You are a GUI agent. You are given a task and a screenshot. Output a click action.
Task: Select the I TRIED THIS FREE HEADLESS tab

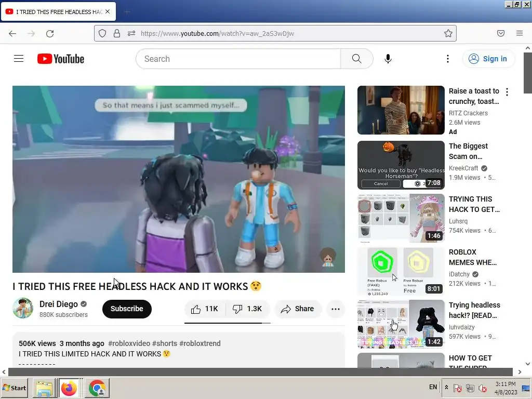pyautogui.click(x=58, y=11)
